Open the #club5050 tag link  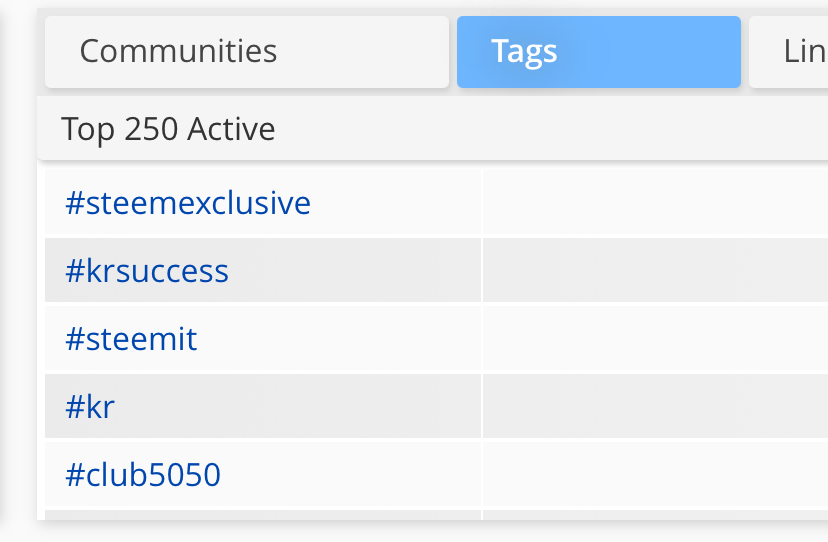[x=143, y=474]
